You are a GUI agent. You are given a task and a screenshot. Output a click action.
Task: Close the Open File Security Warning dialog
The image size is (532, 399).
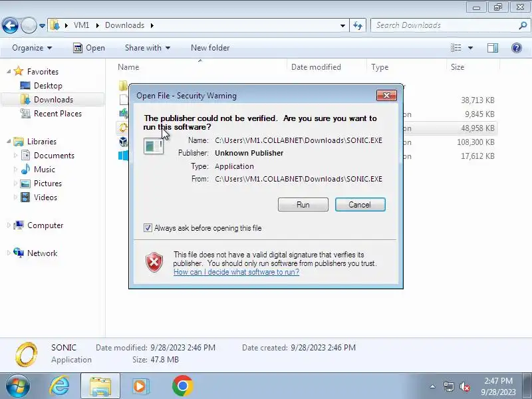point(386,95)
